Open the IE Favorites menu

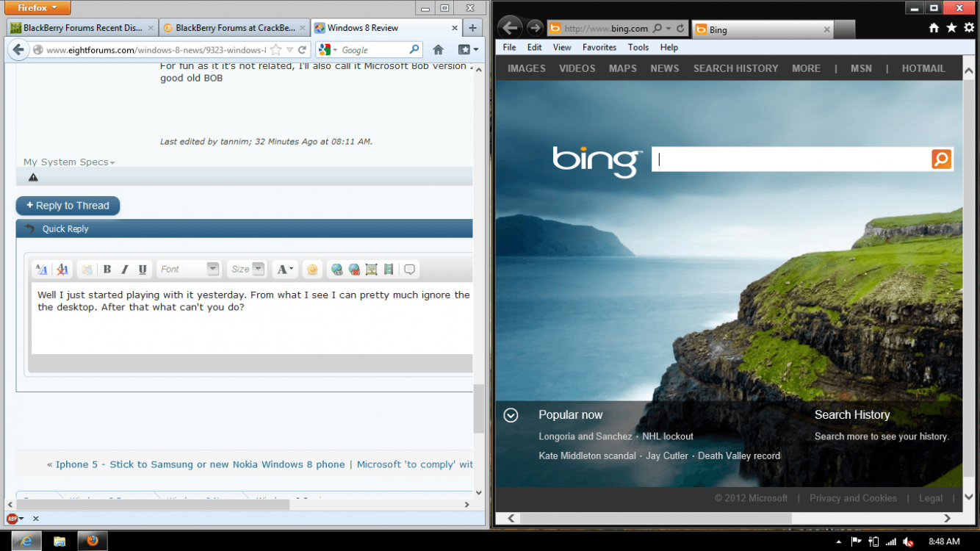click(x=599, y=47)
